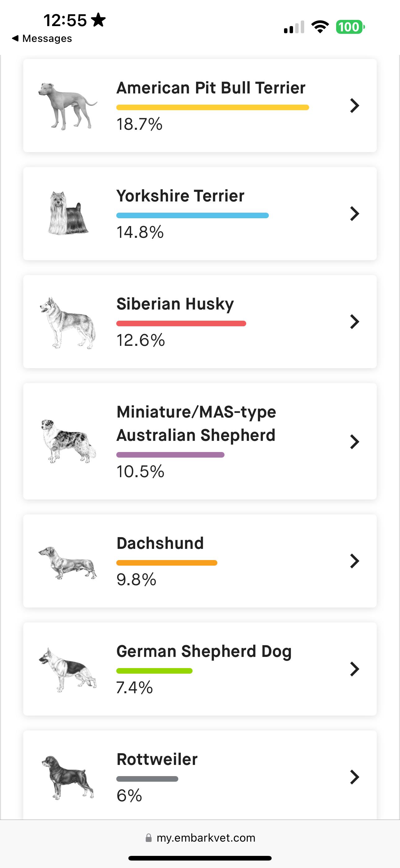Image resolution: width=400 pixels, height=868 pixels.
Task: Tap the Yorkshire Terrier dog illustration
Action: click(x=68, y=213)
